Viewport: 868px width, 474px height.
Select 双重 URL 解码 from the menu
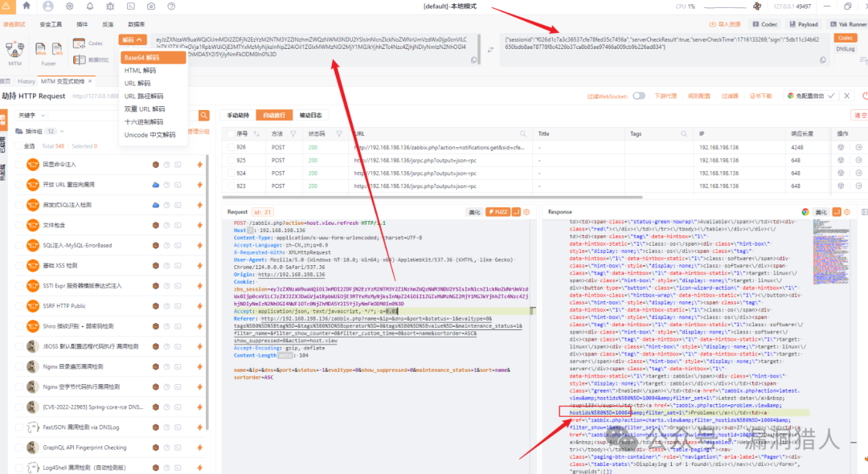(x=153, y=109)
